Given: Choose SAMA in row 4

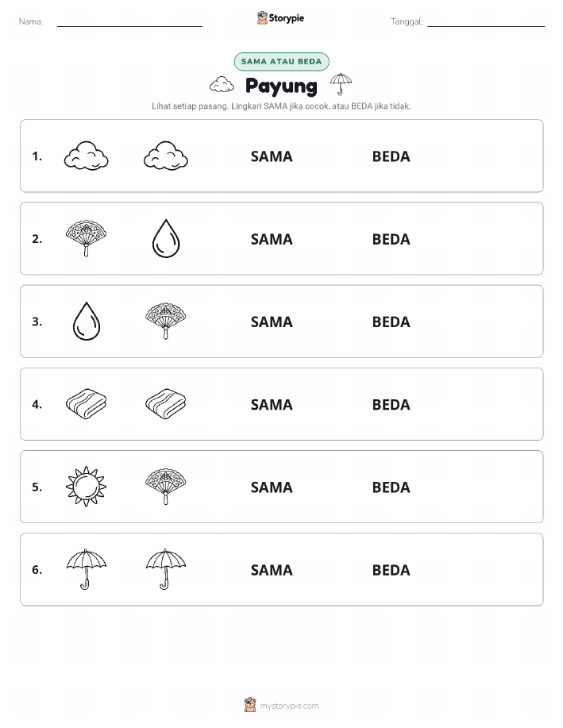Looking at the screenshot, I should click(x=272, y=404).
